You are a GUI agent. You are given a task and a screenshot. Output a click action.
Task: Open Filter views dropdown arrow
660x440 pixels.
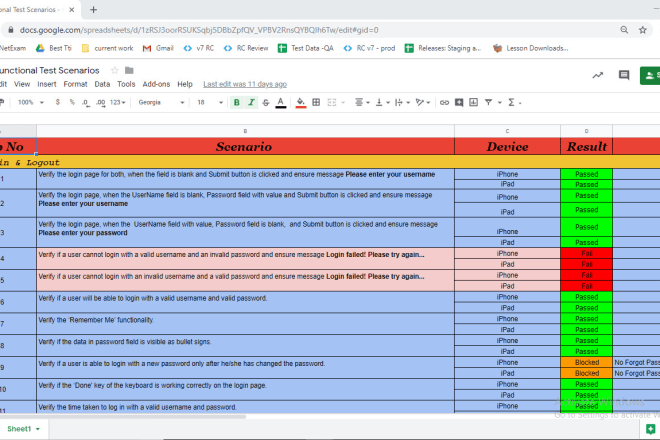pos(500,103)
